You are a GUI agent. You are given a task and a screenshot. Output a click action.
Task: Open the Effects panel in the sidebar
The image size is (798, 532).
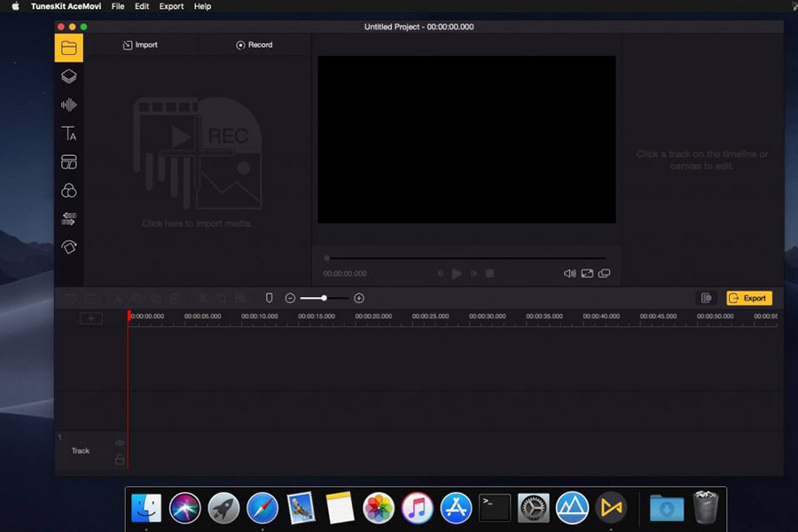(69, 76)
